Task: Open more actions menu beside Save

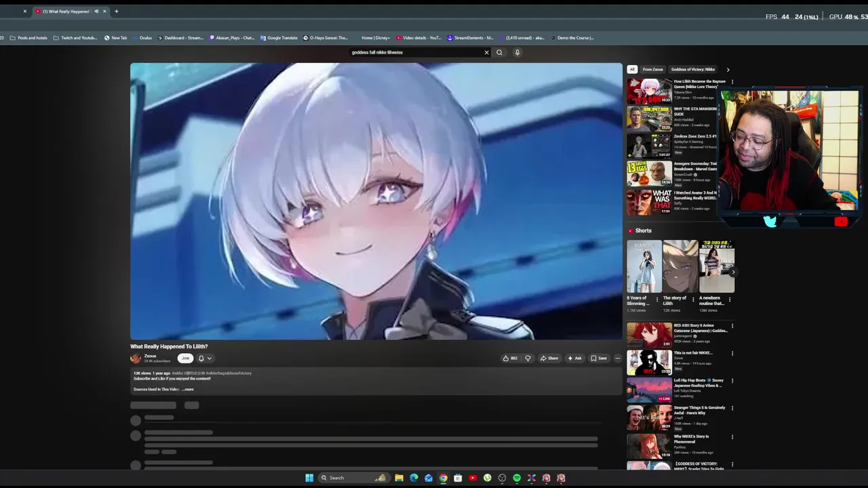Action: pyautogui.click(x=617, y=359)
